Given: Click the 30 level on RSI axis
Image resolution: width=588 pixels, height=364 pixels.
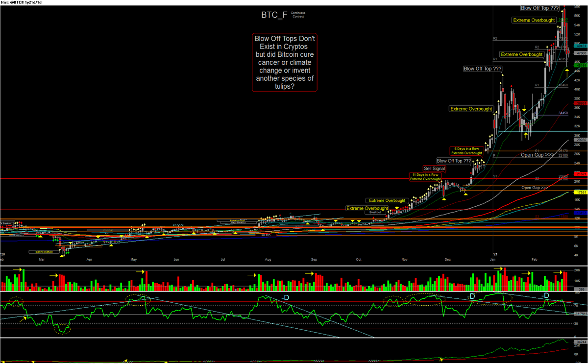Looking at the screenshot, I should click(576, 323).
